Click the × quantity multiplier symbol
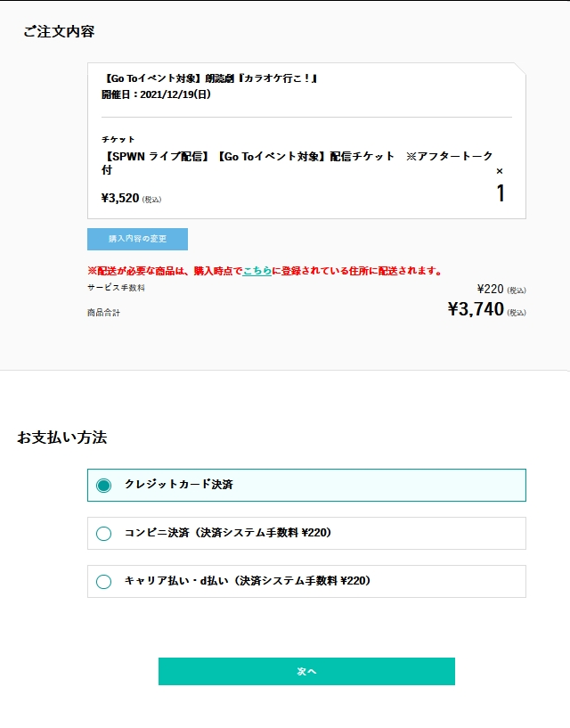Viewport: 570px width, 728px height. 500,171
